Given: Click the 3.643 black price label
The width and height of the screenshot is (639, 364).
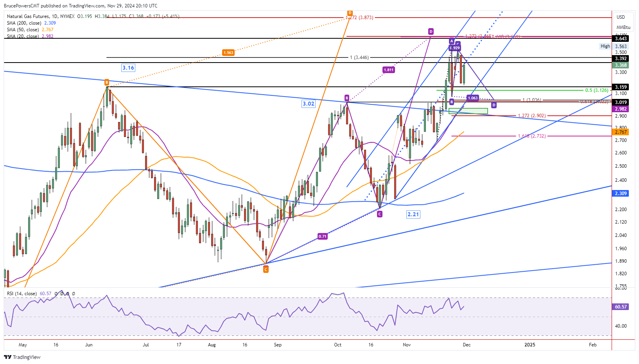Looking at the screenshot, I should tap(621, 38).
